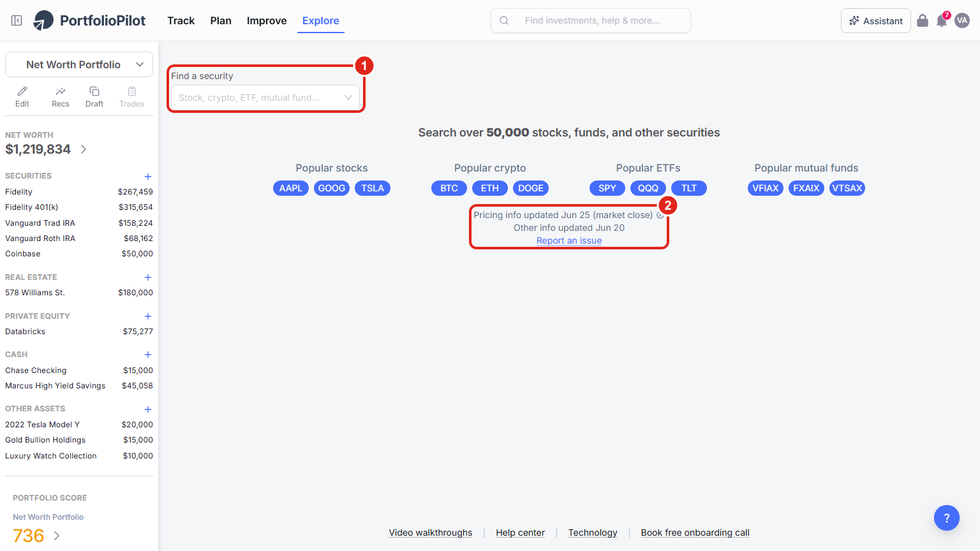Go to the Track tab

click(181, 20)
